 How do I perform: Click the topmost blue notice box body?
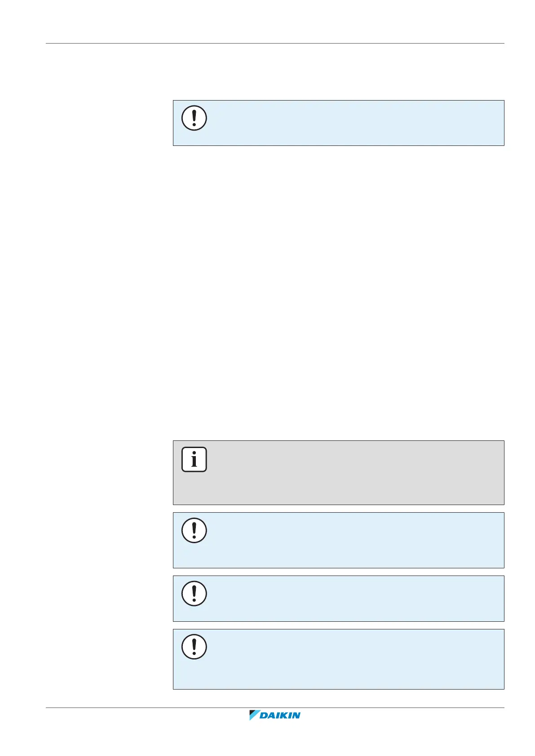pyautogui.click(x=350, y=123)
